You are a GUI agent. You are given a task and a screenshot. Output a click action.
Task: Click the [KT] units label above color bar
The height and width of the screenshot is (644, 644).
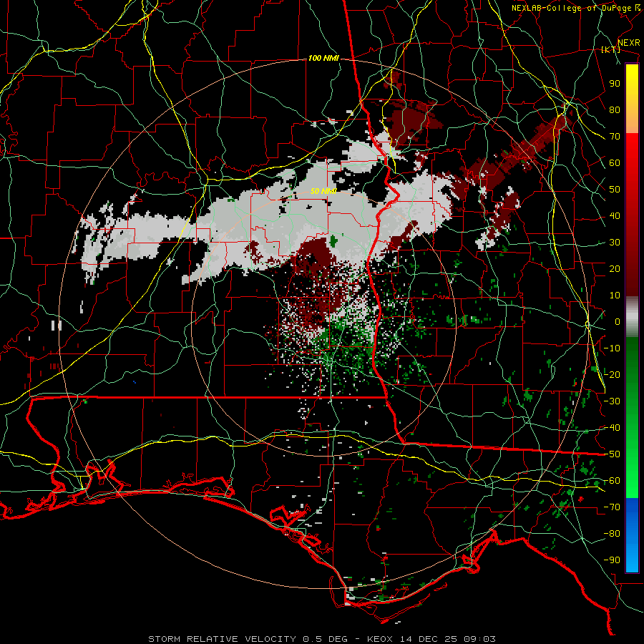(611, 49)
